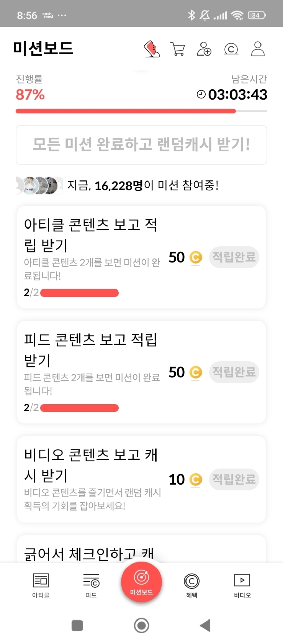Viewport: 283px width, 644px height.
Task: Tap the coin icon on feed mission
Action: pyautogui.click(x=196, y=372)
